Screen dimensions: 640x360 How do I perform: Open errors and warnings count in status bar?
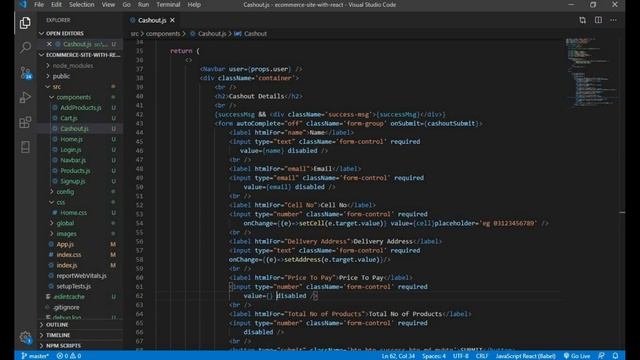[69, 356]
